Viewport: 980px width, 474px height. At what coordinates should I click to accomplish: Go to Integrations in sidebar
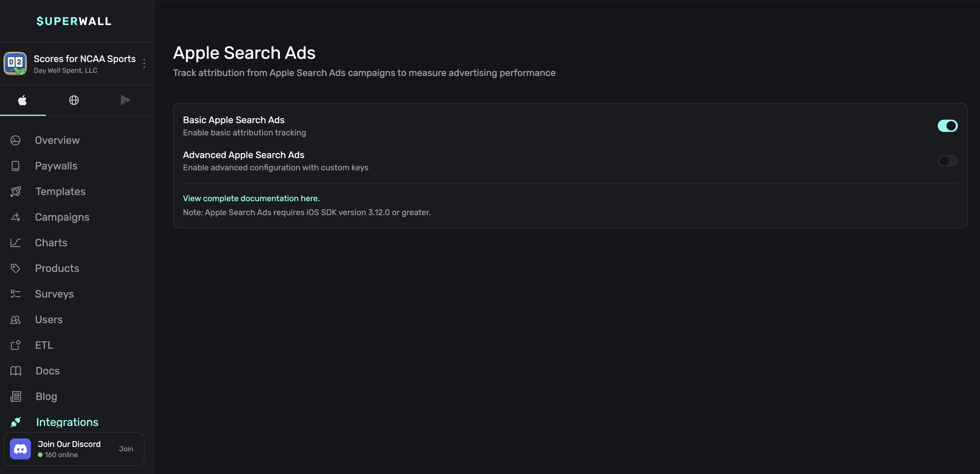[67, 422]
